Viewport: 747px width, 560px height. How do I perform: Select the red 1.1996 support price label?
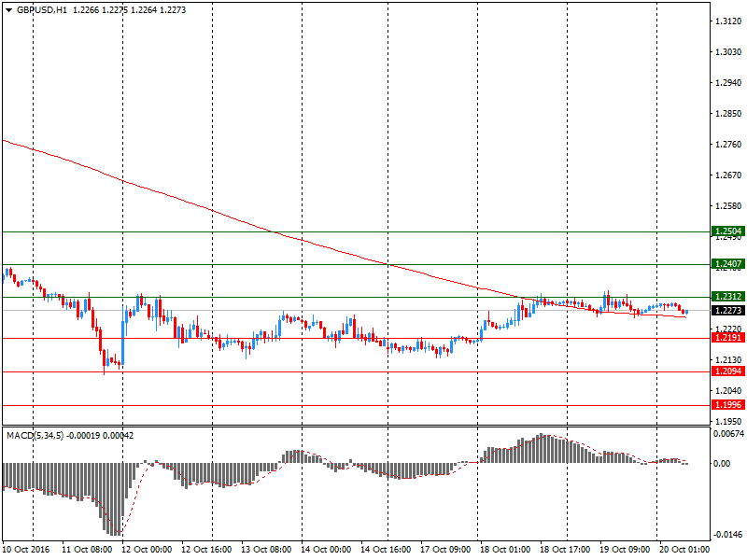point(728,405)
